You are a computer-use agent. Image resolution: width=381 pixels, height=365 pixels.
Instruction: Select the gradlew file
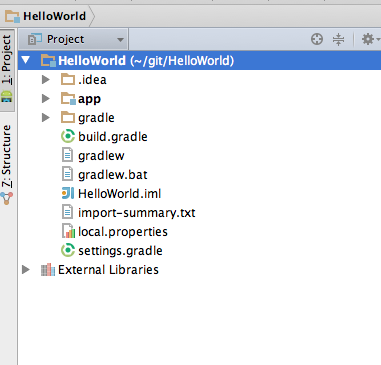pos(101,156)
